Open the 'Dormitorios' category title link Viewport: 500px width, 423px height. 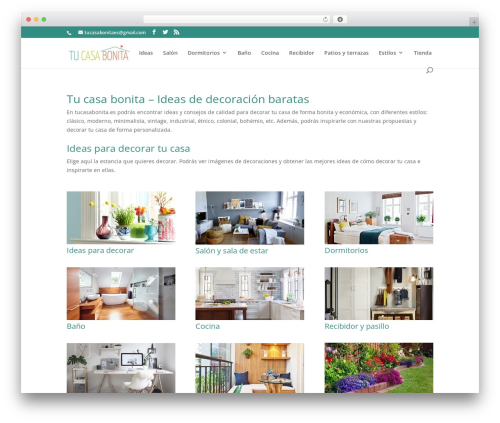tap(346, 250)
